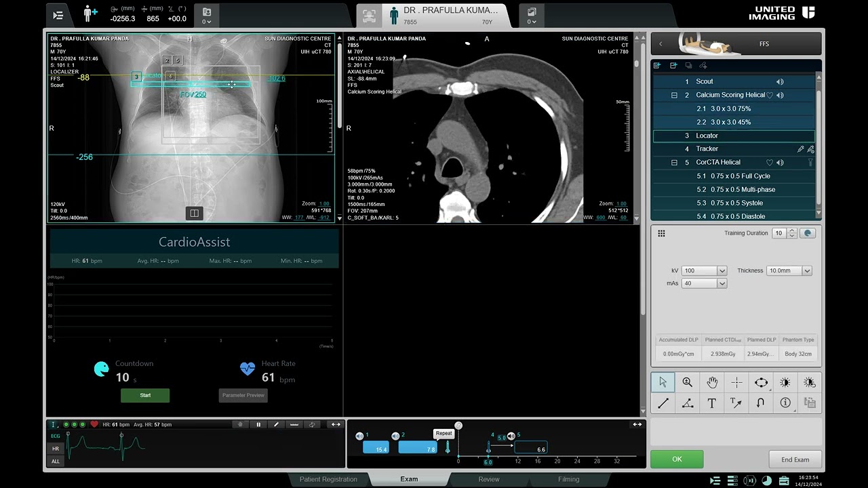The image size is (868, 488).
Task: Toggle speaker icon on timeline step 2
Action: 395,436
